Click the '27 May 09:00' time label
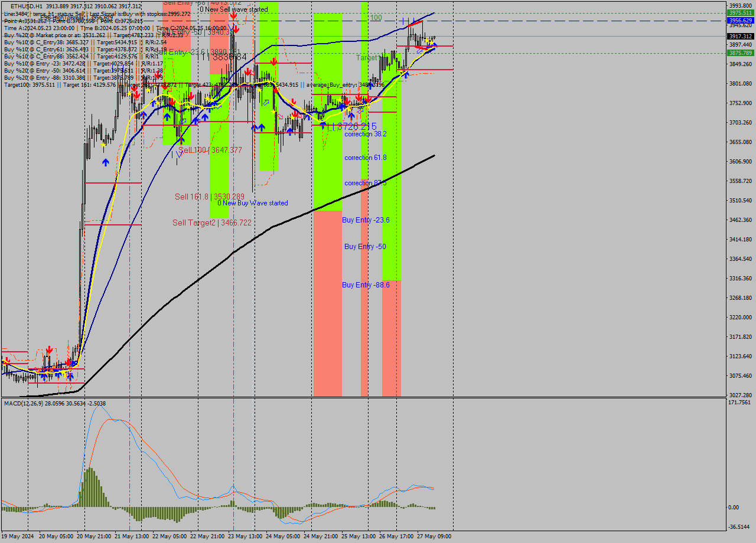This screenshot has width=756, height=543. [434, 537]
